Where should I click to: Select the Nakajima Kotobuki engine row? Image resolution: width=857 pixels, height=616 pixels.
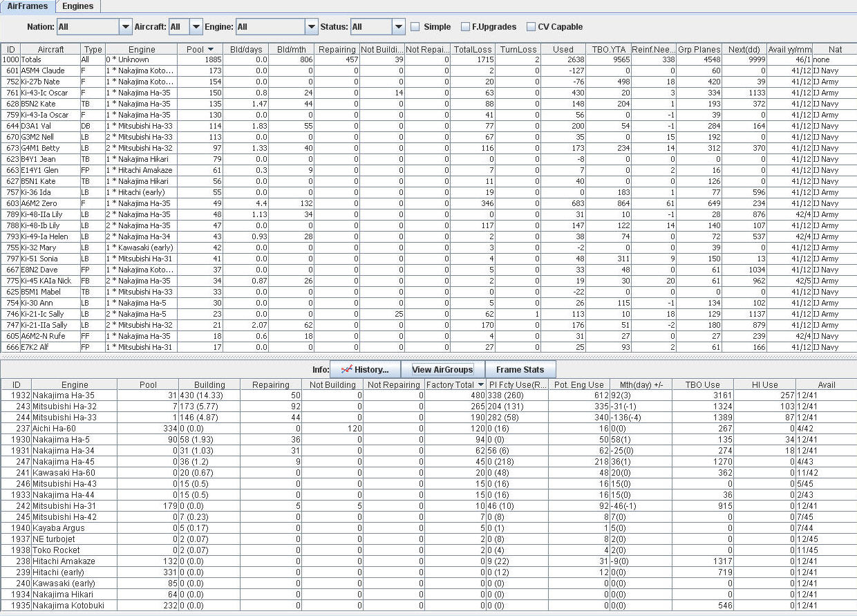click(428, 606)
